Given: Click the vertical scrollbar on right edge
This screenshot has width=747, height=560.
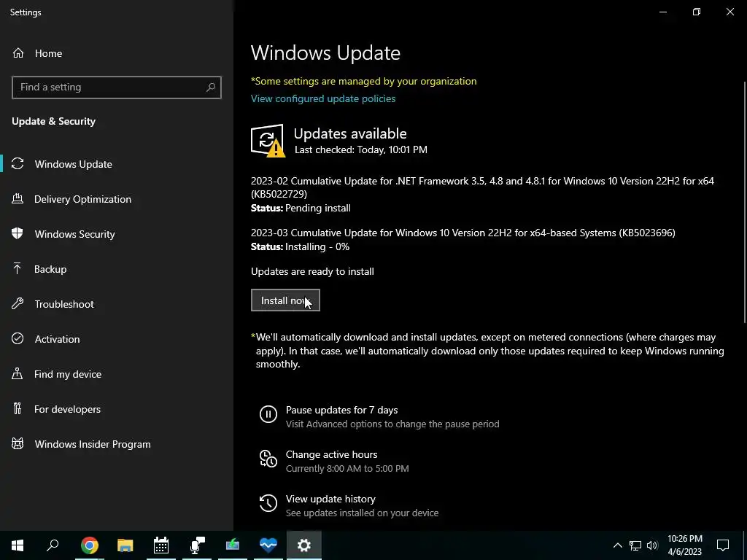Looking at the screenshot, I should pos(744,203).
